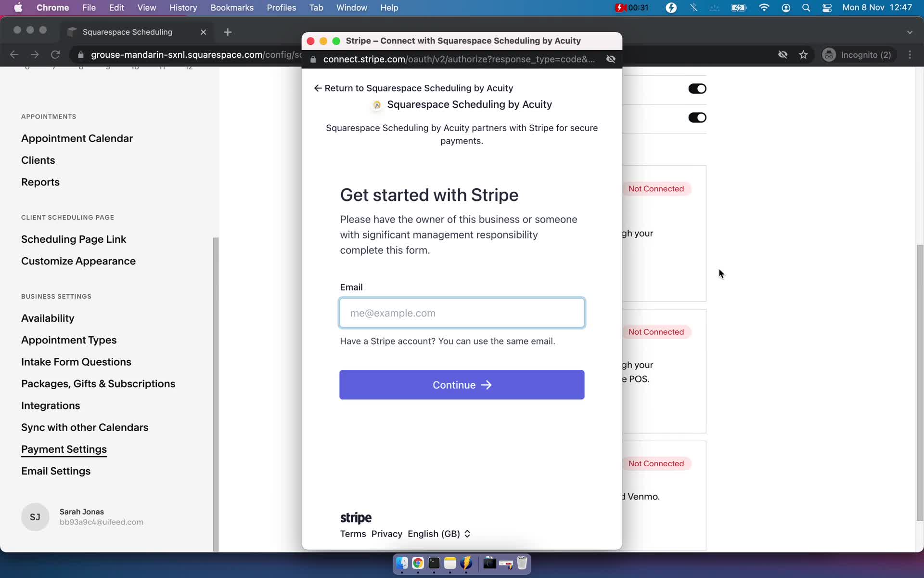This screenshot has height=578, width=924.
Task: Open the Trash in the dock
Action: (x=522, y=563)
